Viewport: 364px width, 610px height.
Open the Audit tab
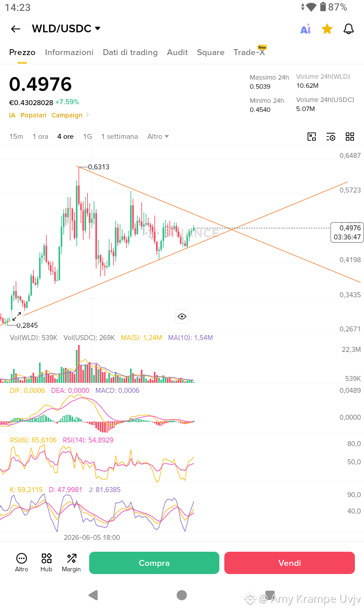click(x=177, y=52)
